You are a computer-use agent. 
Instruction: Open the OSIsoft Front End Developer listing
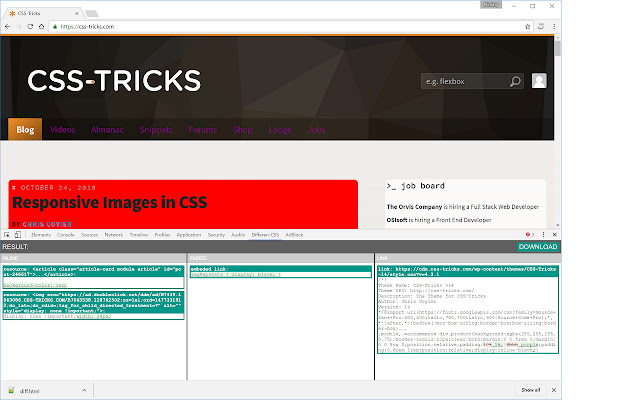point(439,220)
